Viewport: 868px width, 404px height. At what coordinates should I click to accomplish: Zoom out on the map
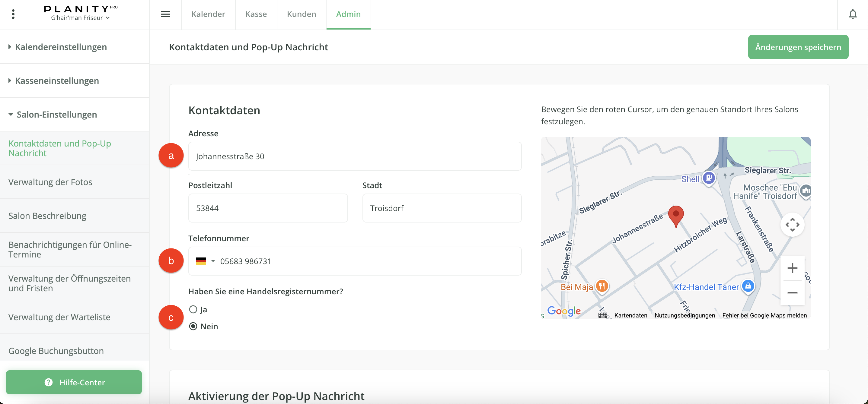(792, 292)
